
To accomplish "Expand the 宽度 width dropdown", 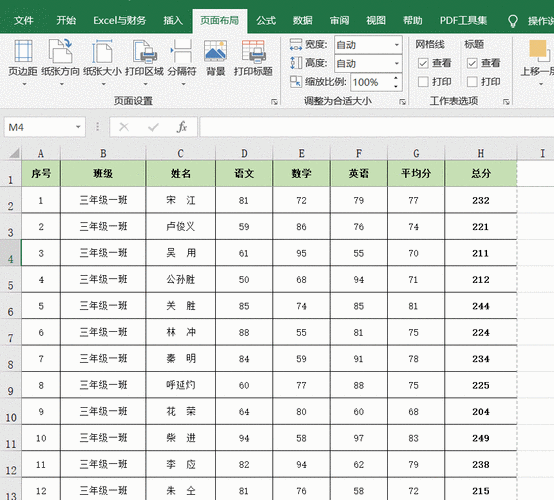I will 397,45.
